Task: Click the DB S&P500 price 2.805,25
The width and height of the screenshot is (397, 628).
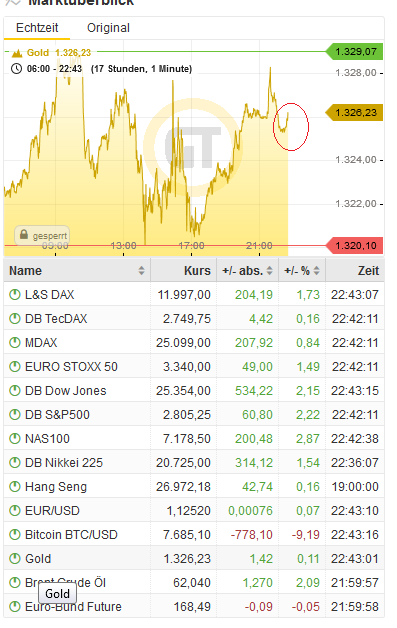Action: tap(187, 415)
